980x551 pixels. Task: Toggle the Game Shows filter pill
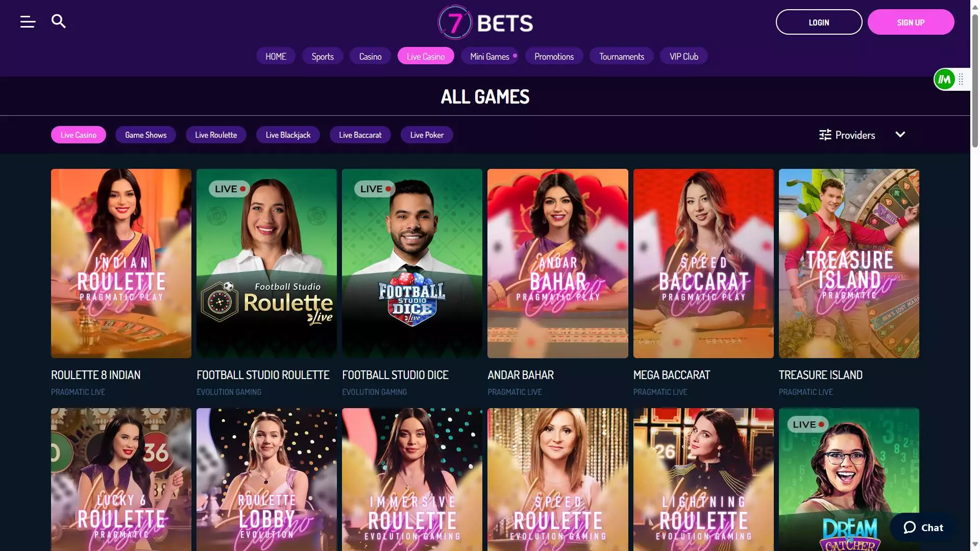coord(146,135)
